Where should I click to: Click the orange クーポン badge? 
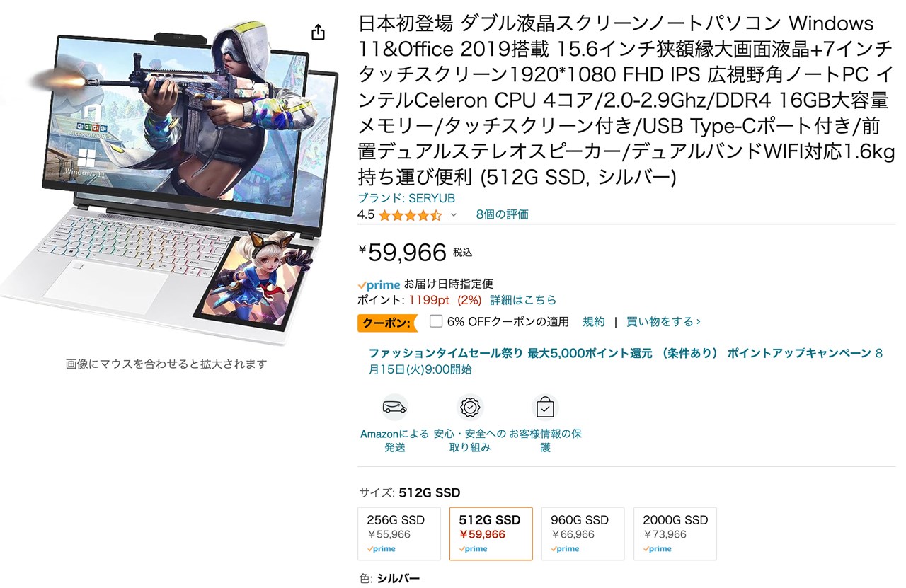[386, 322]
